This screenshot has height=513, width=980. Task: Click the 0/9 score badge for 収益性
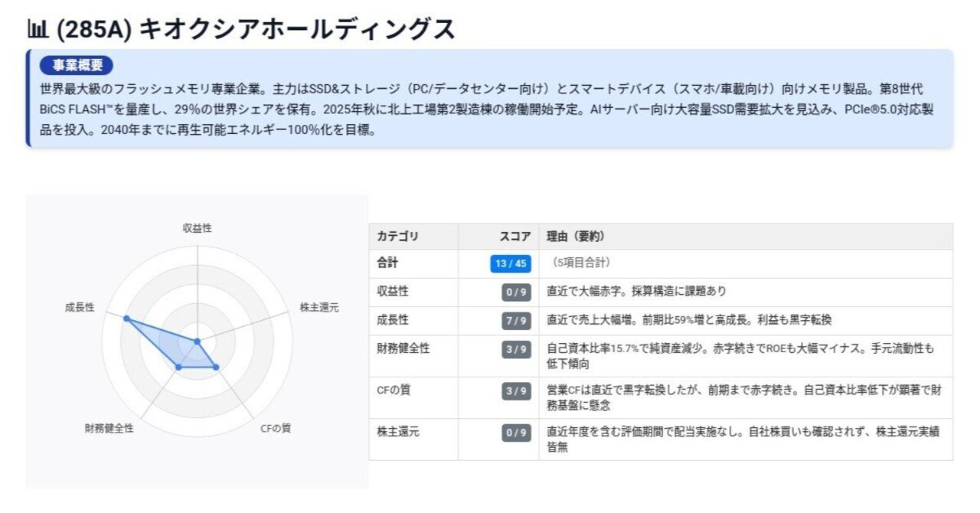coord(516,290)
